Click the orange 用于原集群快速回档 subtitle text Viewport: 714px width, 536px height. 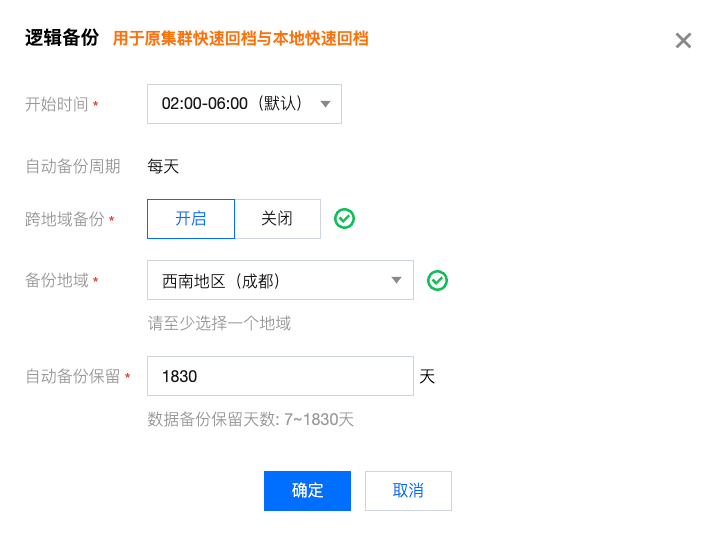click(240, 39)
